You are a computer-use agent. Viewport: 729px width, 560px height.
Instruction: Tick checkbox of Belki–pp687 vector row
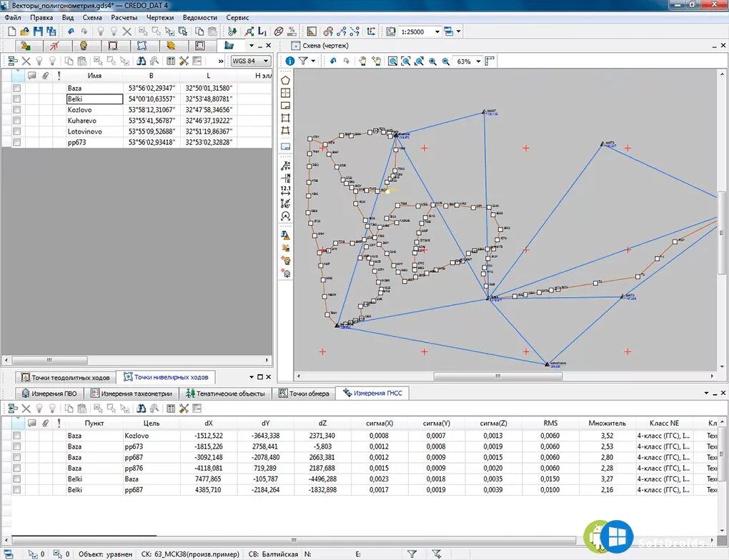pos(16,490)
